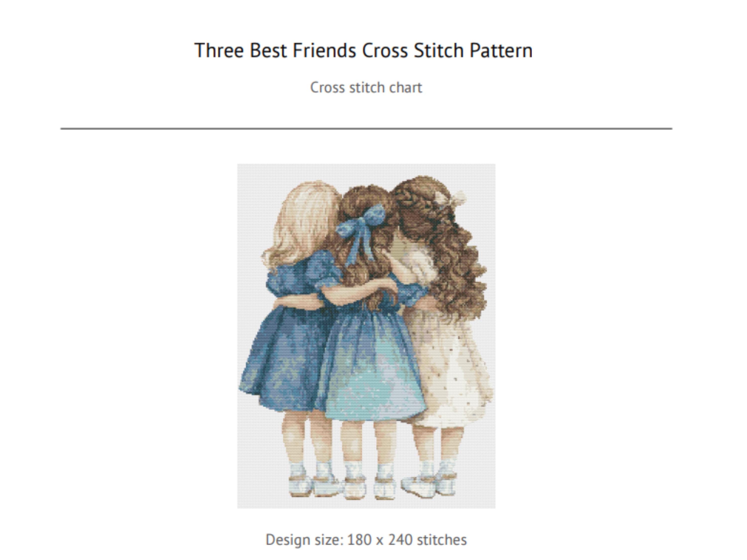Click the horizontal divider line under the subtitle
747x560 pixels.
tap(366, 128)
